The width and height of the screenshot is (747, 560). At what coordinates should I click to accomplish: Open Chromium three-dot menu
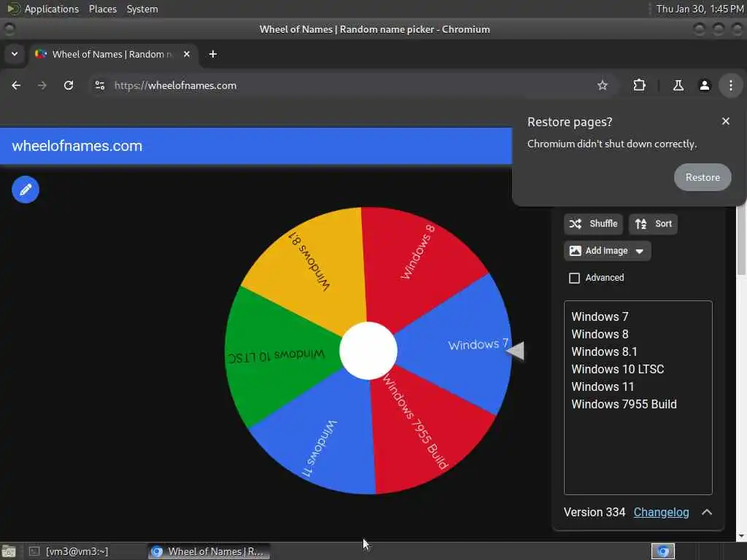pyautogui.click(x=730, y=85)
